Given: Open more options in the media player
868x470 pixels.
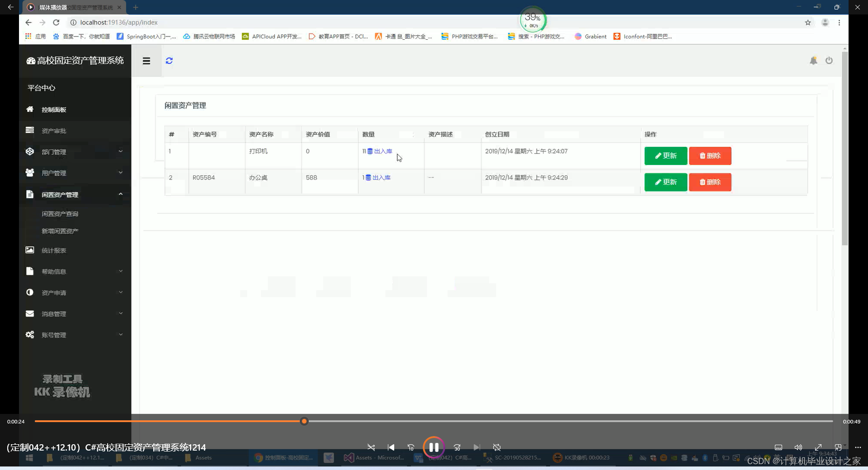Looking at the screenshot, I should (858, 447).
